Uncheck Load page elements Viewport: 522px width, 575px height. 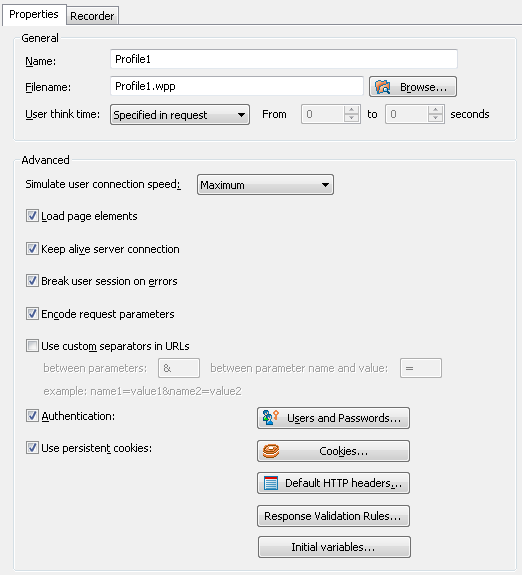32,216
